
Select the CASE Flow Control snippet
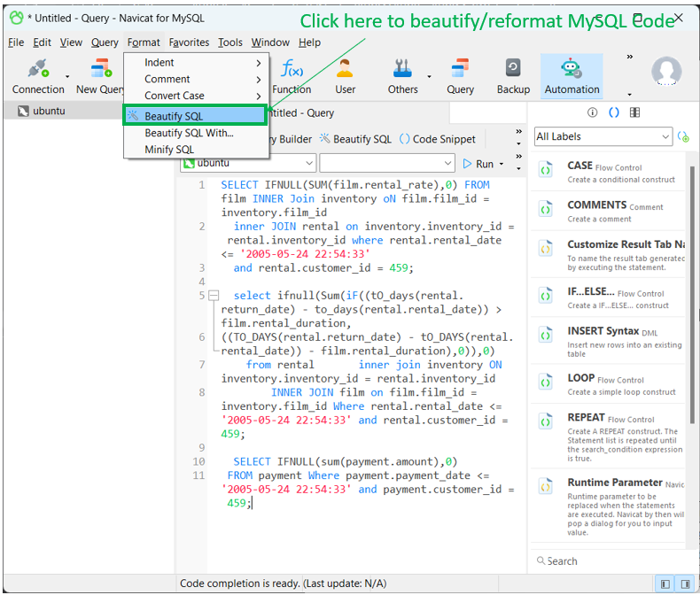tap(609, 172)
